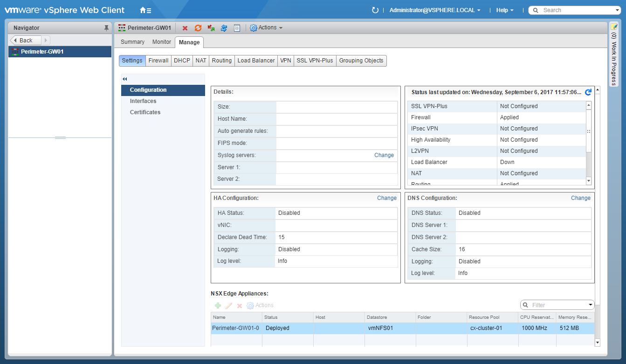Click the orange circular-arrows icon in toolbar
Screen dimensions: 626x364
point(198,28)
